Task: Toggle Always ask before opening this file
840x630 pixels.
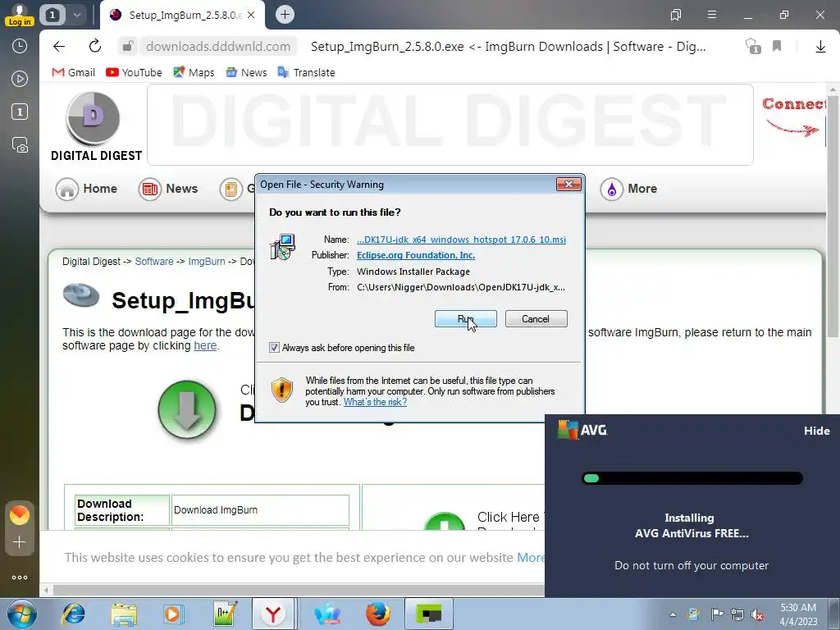Action: click(x=274, y=348)
